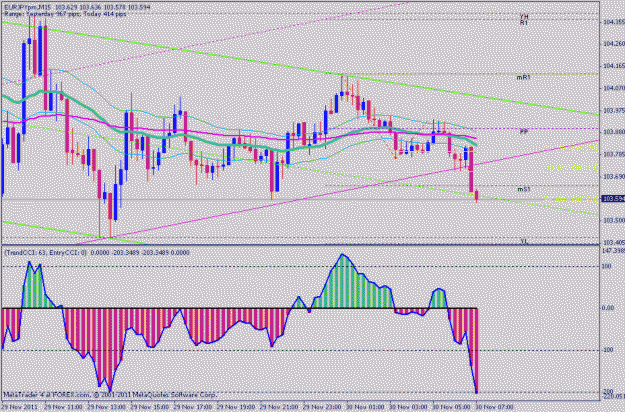The height and width of the screenshot is (412, 625).
Task: Click the MetaTrader 4 FOREX.com copyright text
Action: tap(110, 395)
